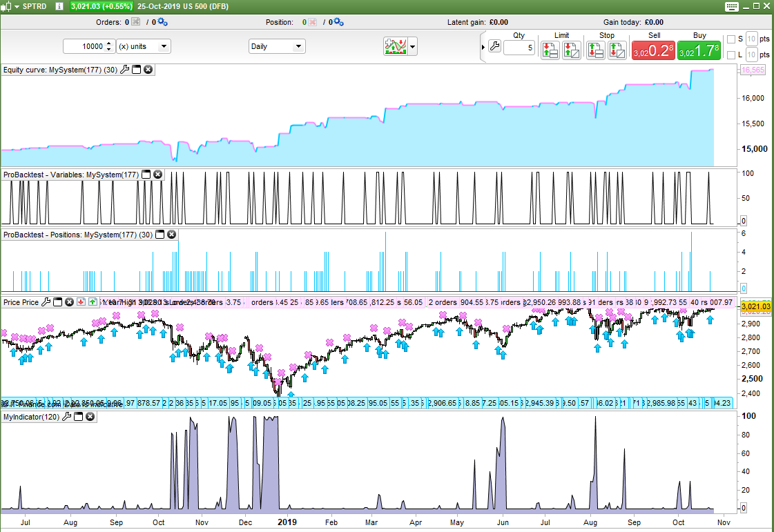Viewport: 774px width, 532px height.
Task: Click the Qty quantity input field
Action: 519,48
